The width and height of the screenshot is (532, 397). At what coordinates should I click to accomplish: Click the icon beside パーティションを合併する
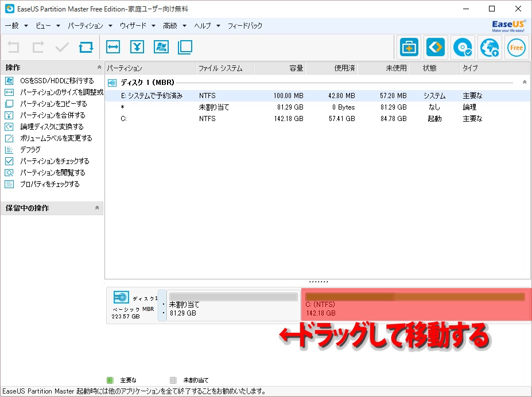click(9, 115)
